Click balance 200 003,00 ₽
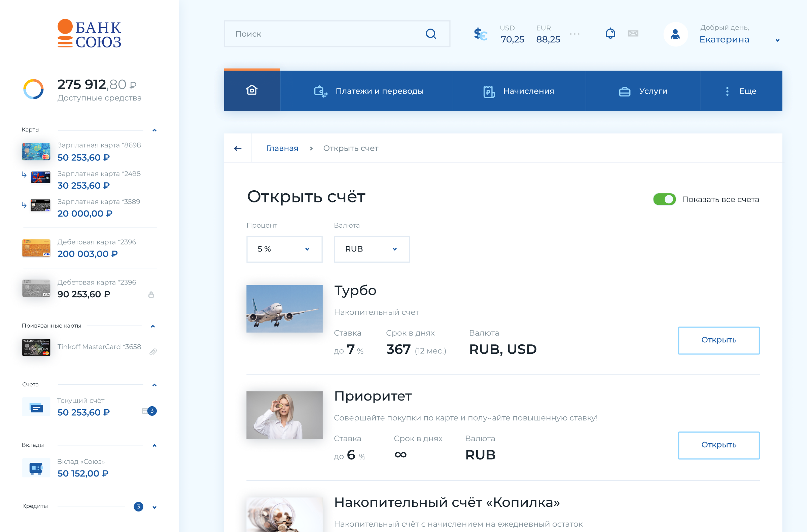Image resolution: width=807 pixels, height=532 pixels. (87, 254)
